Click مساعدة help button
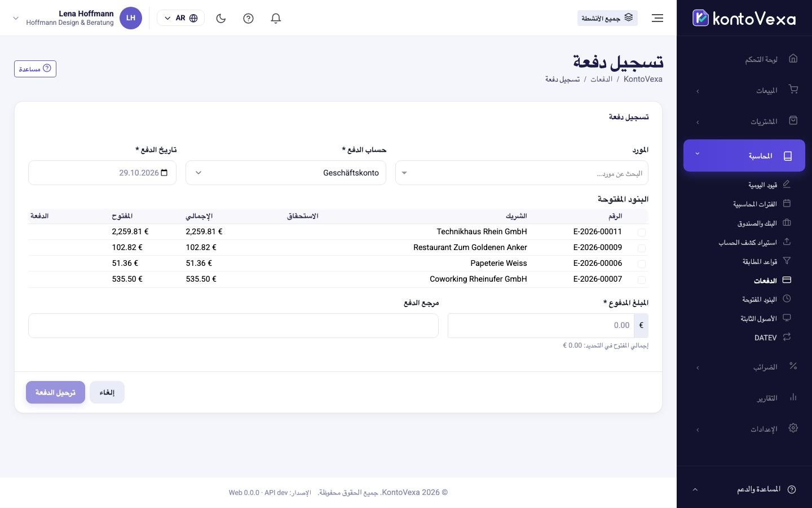Viewport: 812px width, 508px height. (x=35, y=69)
